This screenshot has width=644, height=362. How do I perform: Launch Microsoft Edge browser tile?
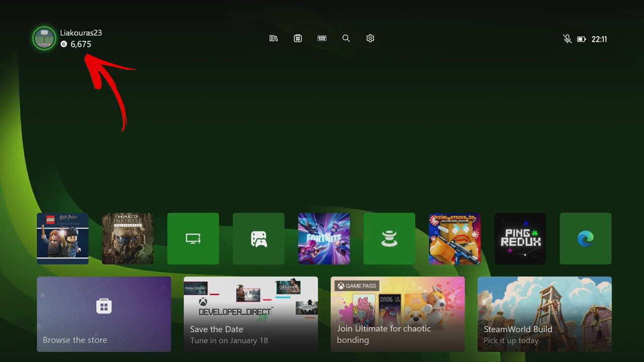coord(585,238)
